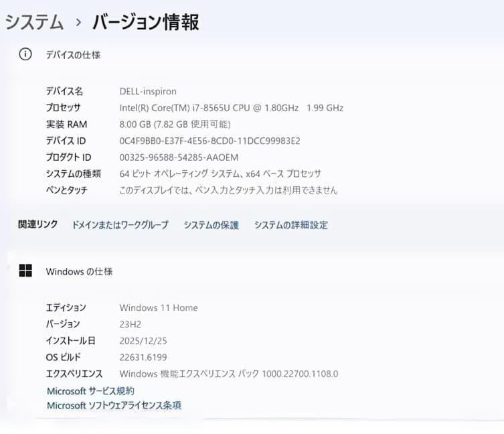Select the OS build value 22631.6199
Image resolution: width=504 pixels, height=434 pixels.
[x=143, y=357]
